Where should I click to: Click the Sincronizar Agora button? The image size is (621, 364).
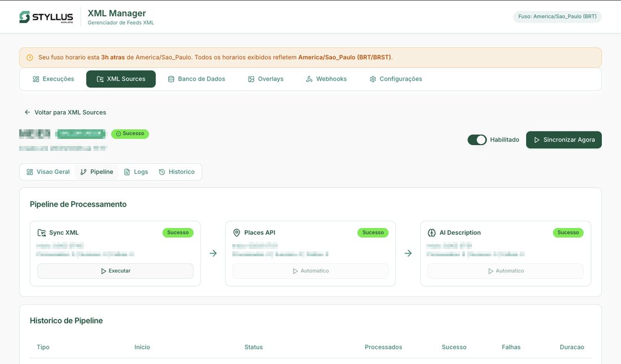click(x=563, y=139)
